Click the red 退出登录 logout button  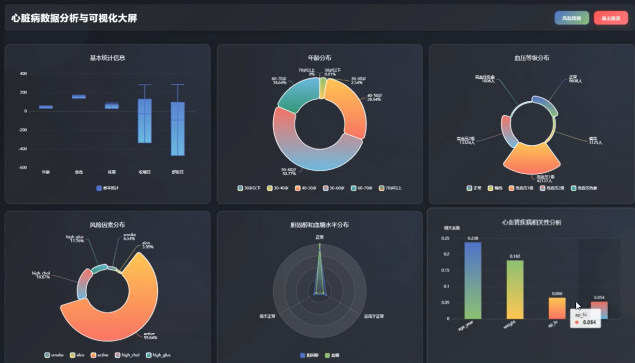tap(611, 18)
